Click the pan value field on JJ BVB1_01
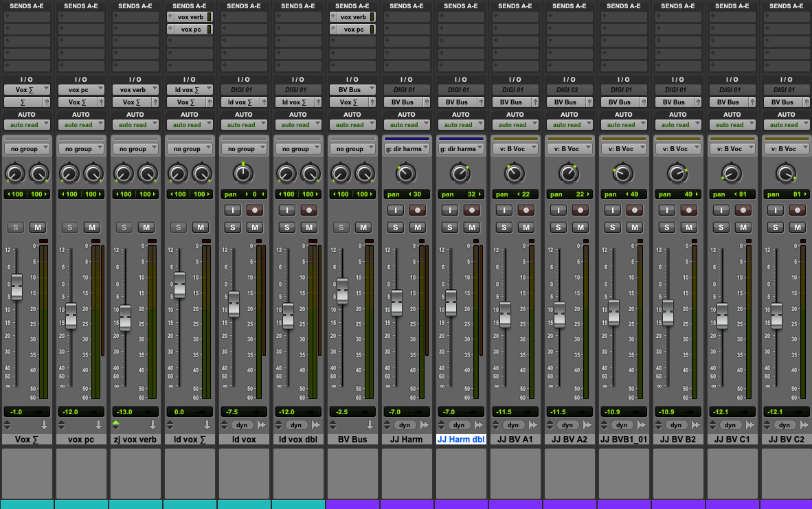The width and height of the screenshot is (812, 509). 624,194
